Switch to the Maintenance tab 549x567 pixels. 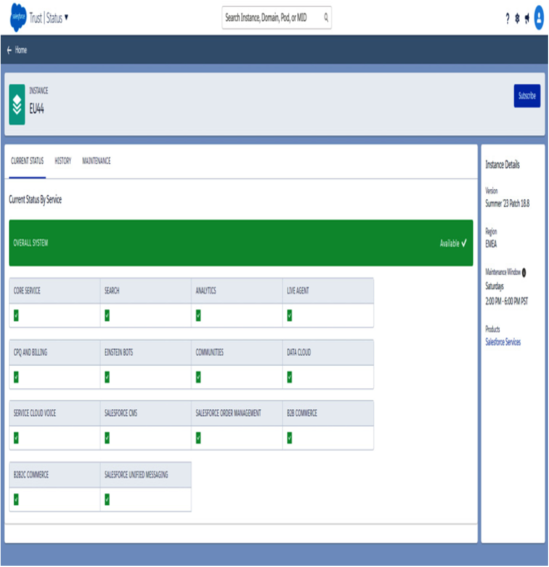coord(96,161)
